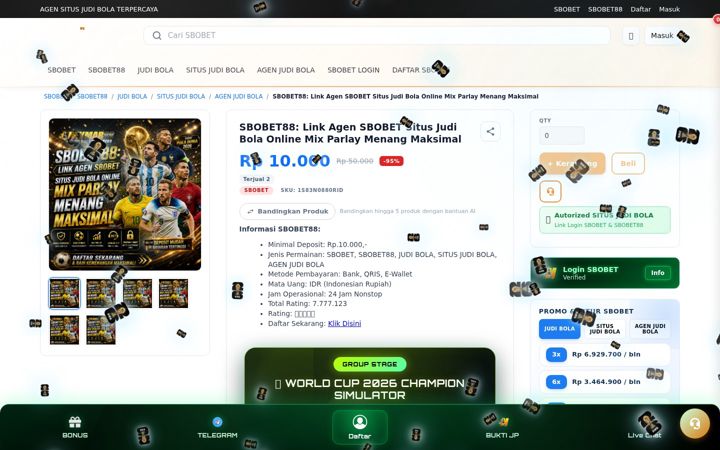Open the BONUS gift icon in bottom bar
The height and width of the screenshot is (450, 720).
[x=75, y=422]
